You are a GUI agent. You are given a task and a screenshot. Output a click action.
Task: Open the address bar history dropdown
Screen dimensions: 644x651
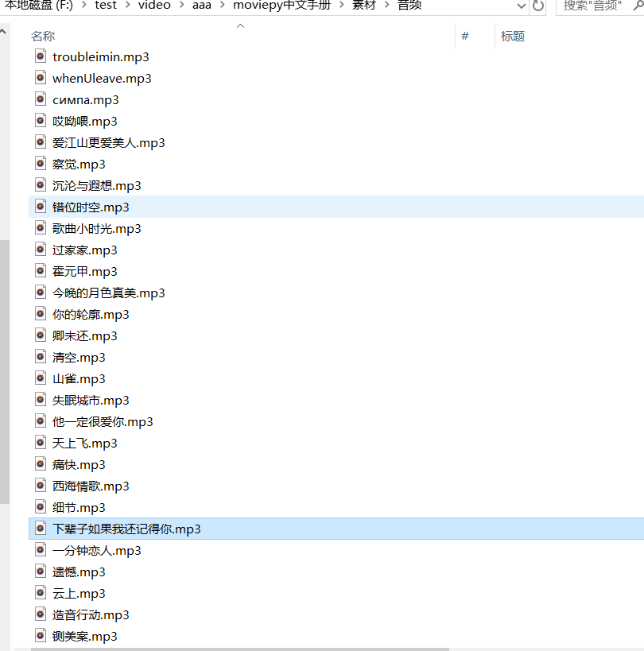[521, 6]
